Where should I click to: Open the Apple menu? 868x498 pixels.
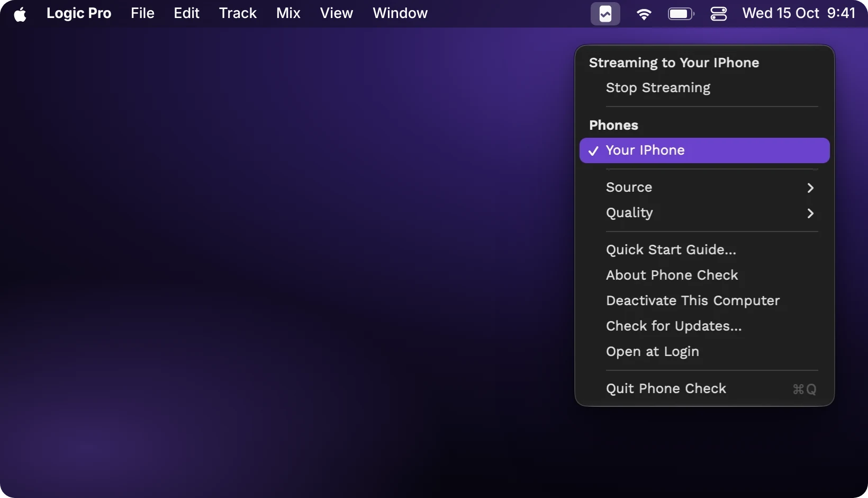point(20,14)
